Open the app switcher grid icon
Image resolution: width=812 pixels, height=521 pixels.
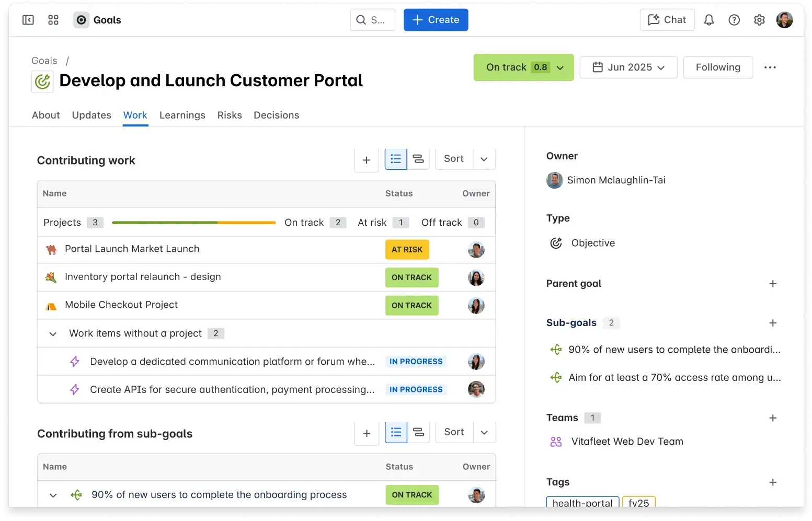coord(53,20)
